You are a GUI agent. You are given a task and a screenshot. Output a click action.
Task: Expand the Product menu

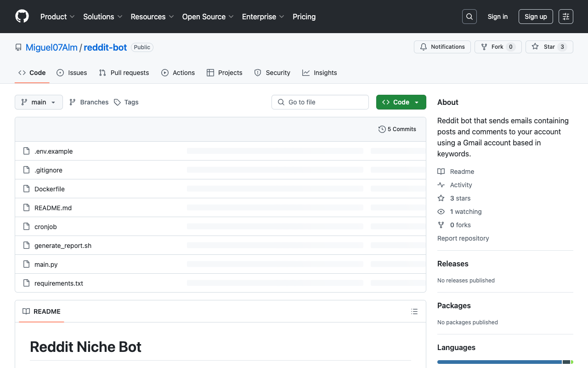[x=57, y=17]
